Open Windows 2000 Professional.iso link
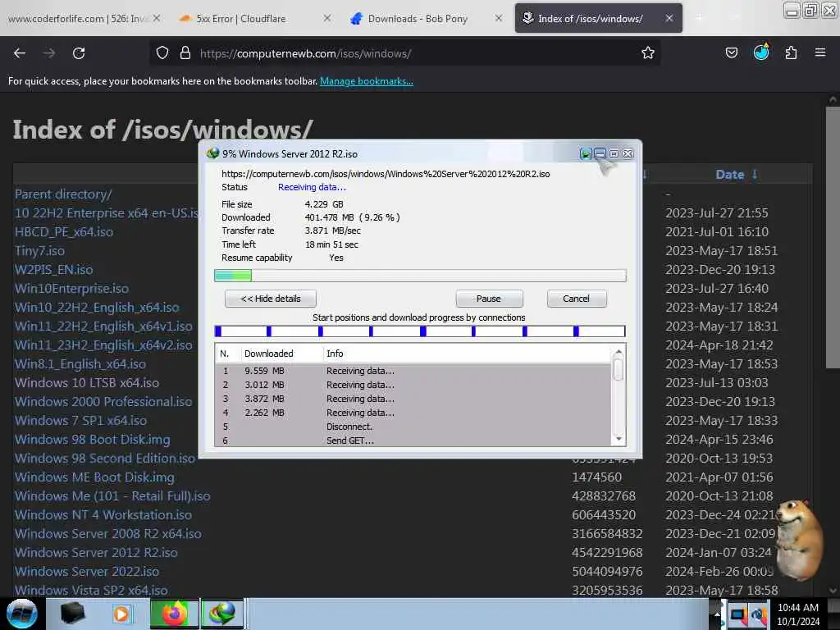The width and height of the screenshot is (840, 630). 103,402
